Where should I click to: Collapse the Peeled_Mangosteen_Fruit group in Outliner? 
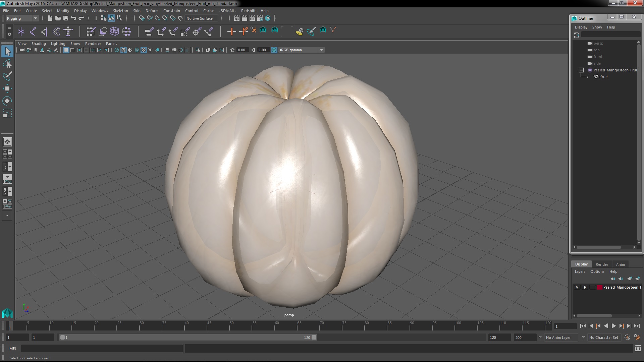click(x=581, y=70)
